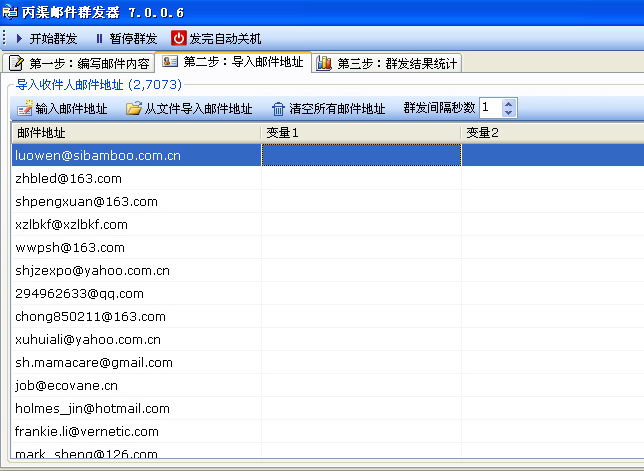Decrease the 群发间隔秒数 value with down arrow
Viewport: 644px width, 471px height.
[x=508, y=113]
